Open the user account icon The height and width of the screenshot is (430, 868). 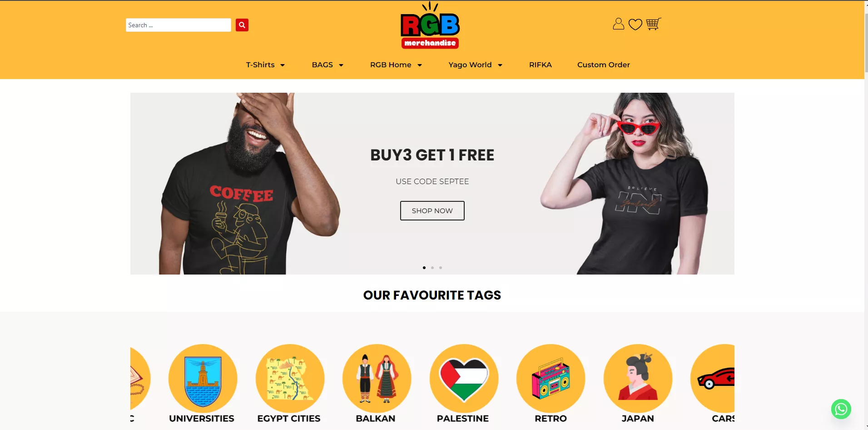pyautogui.click(x=618, y=24)
